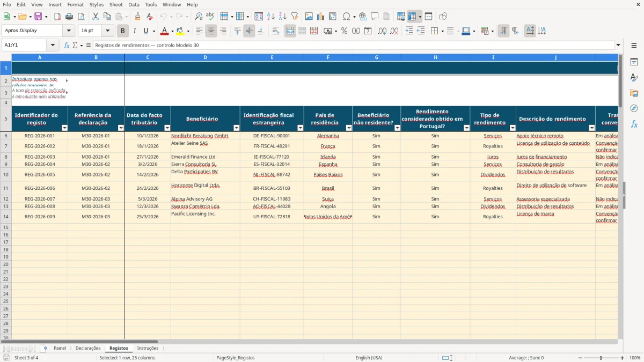Click font color red swatch button

(165, 31)
